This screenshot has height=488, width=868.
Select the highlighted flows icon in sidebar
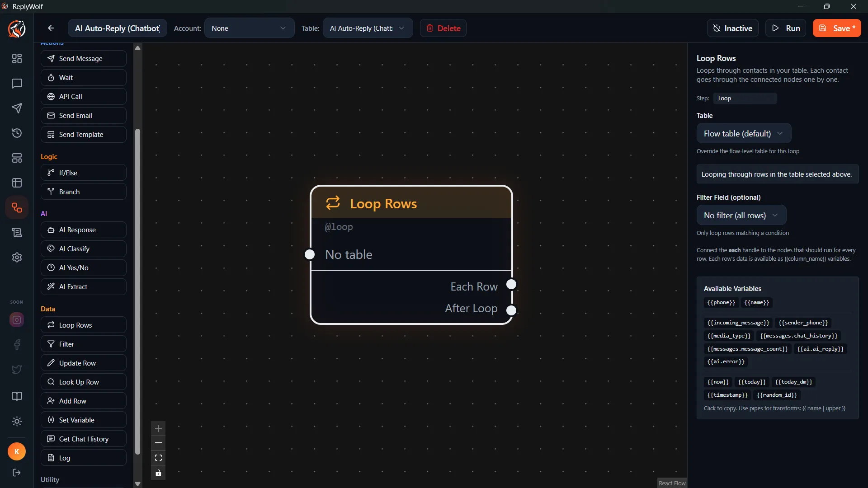[17, 208]
